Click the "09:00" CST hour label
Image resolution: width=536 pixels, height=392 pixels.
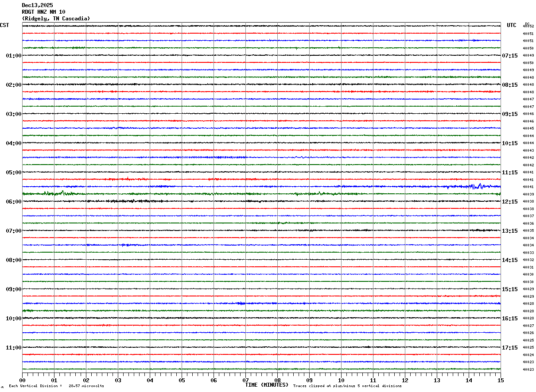tap(14, 289)
